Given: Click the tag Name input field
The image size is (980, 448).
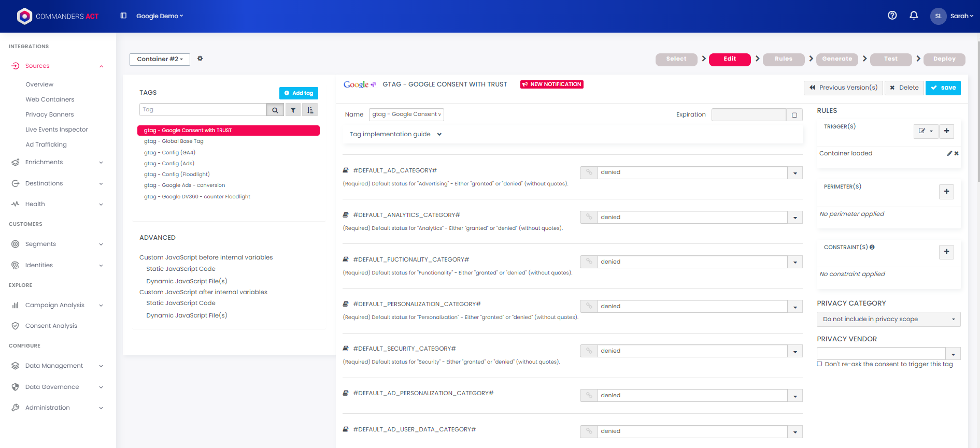Looking at the screenshot, I should tap(406, 114).
